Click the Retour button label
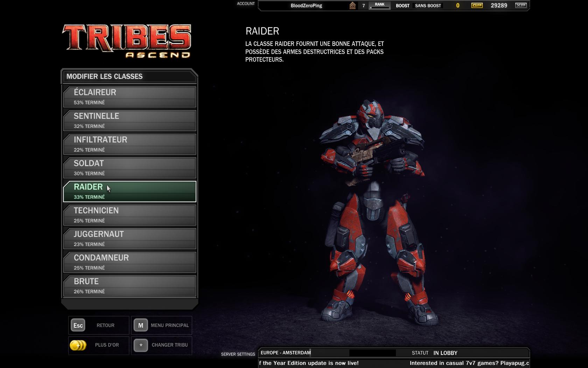The width and height of the screenshot is (588, 368). coord(105,325)
